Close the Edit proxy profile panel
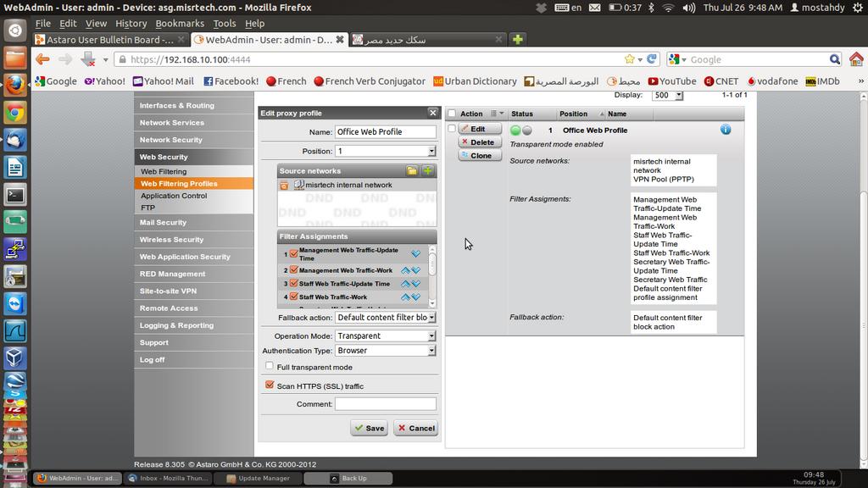The image size is (868, 488). (x=432, y=113)
